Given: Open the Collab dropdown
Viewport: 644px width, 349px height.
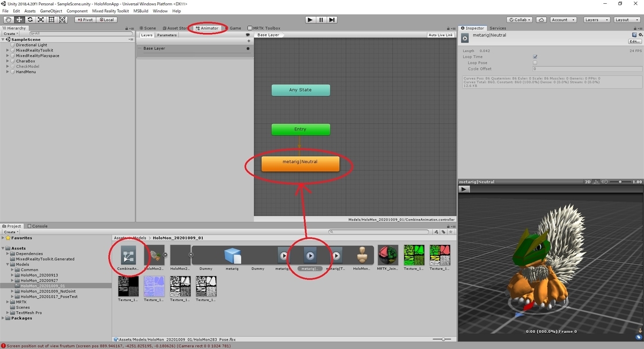Looking at the screenshot, I should [520, 20].
